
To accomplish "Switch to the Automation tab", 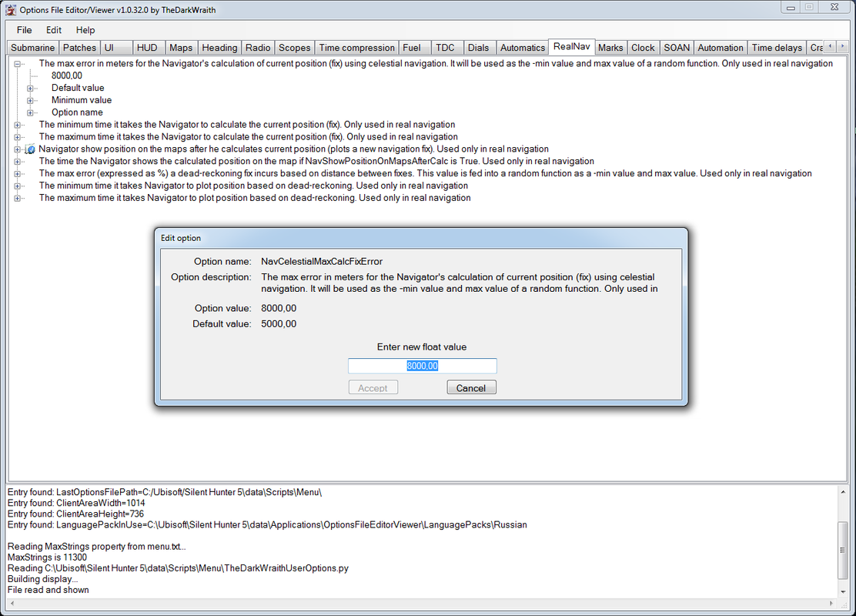I will coord(720,48).
